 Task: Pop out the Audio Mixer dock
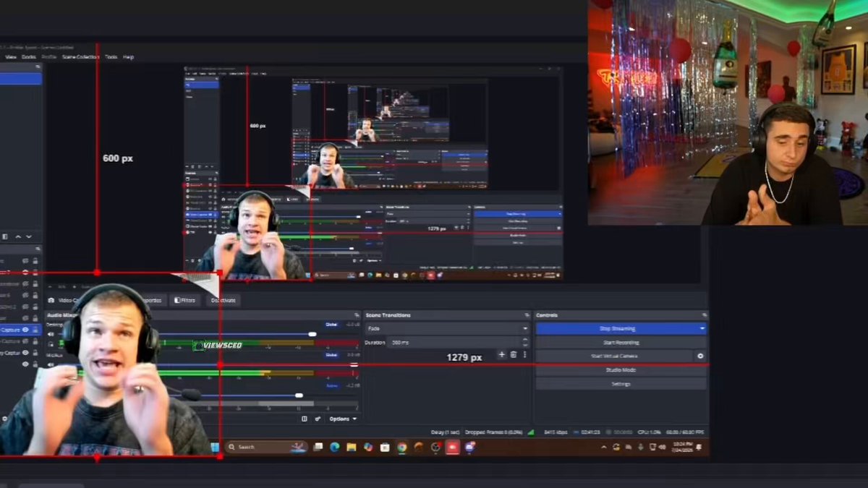(357, 315)
